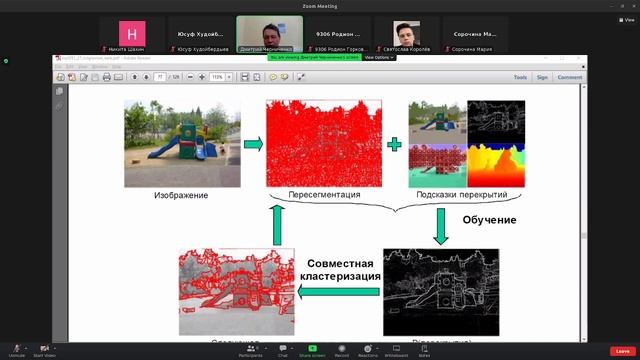Open the zoom level dropdown arrow
This screenshot has width=640, height=360.
click(229, 77)
